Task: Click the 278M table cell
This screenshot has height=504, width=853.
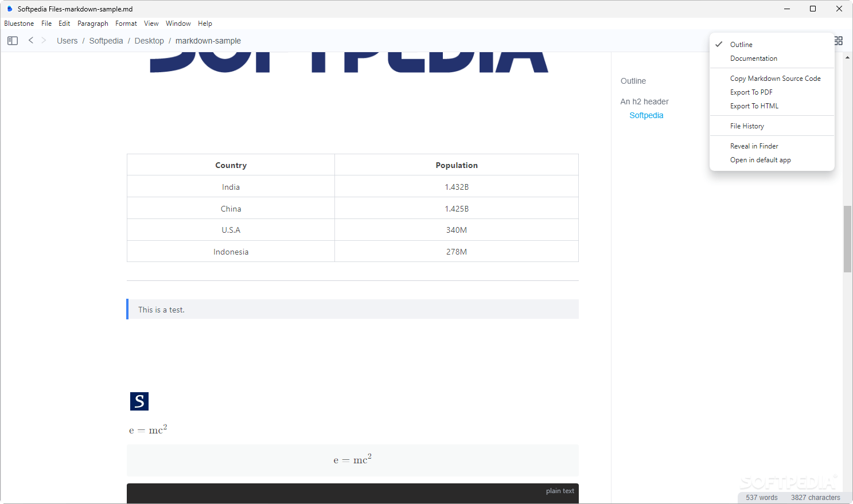Action: coord(457,252)
